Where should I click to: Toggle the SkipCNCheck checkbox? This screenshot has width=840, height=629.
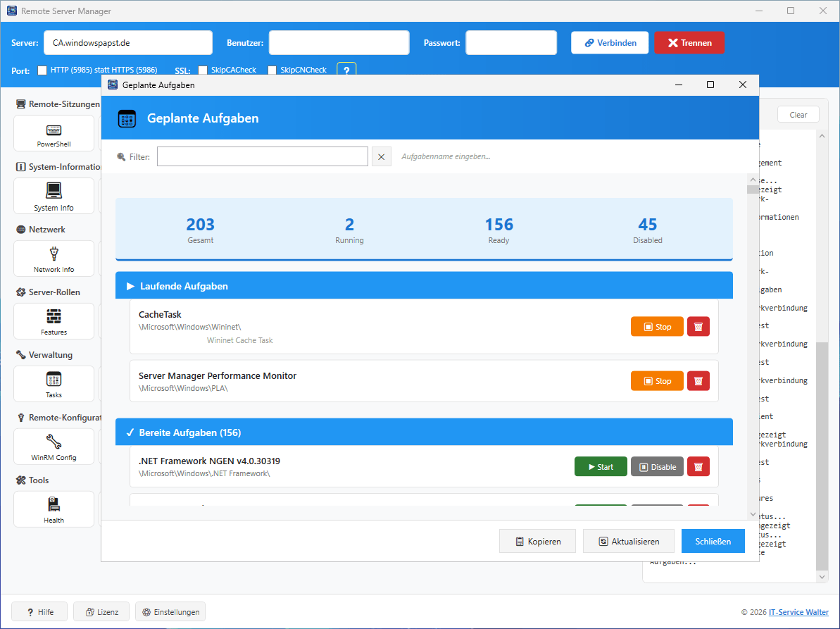(272, 70)
